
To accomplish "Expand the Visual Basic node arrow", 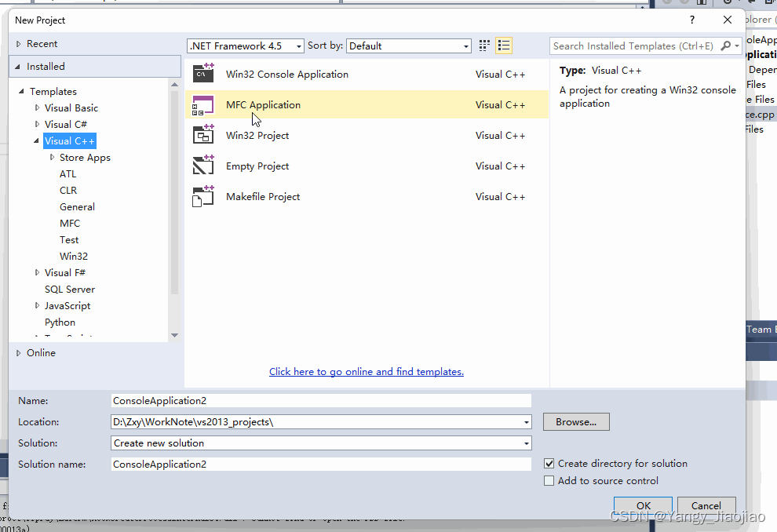I will pos(37,107).
